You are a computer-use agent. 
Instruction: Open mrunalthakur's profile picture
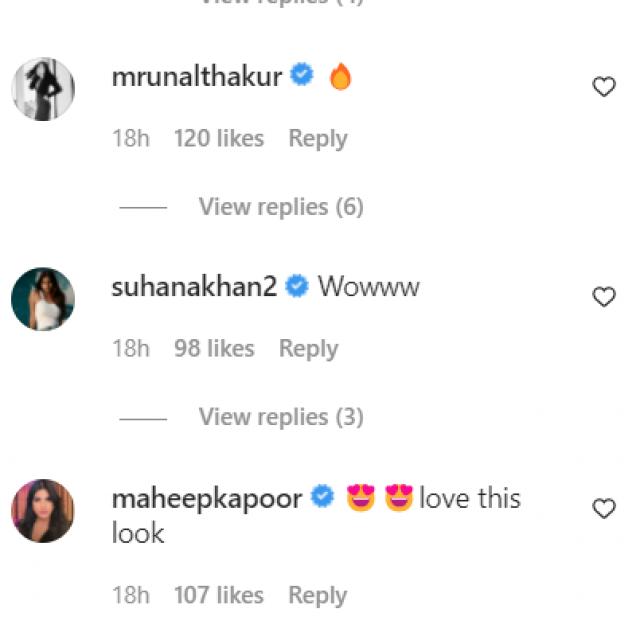[x=43, y=89]
